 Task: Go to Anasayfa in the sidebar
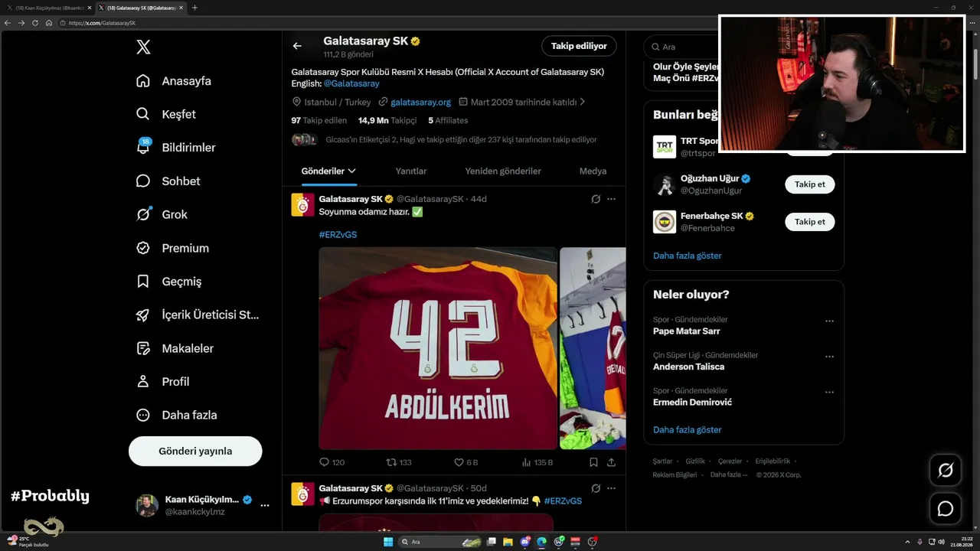[x=174, y=81]
